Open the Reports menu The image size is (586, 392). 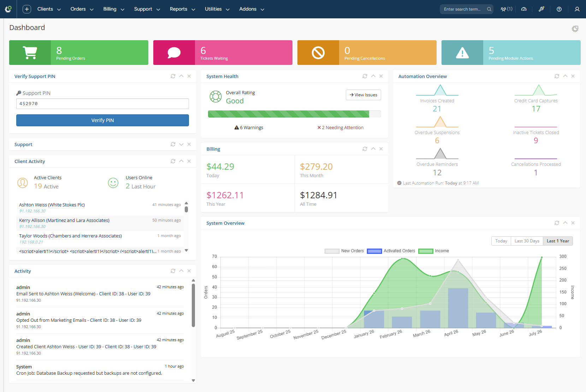click(182, 9)
